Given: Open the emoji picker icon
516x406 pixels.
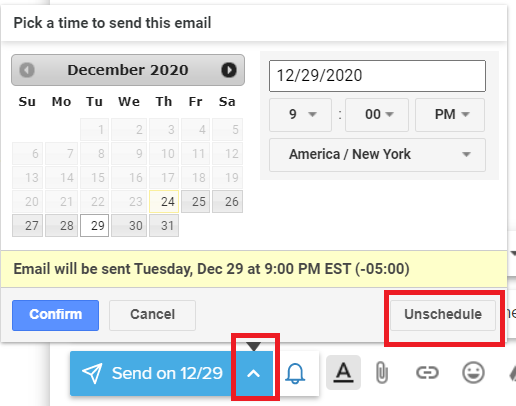Looking at the screenshot, I should [x=473, y=373].
